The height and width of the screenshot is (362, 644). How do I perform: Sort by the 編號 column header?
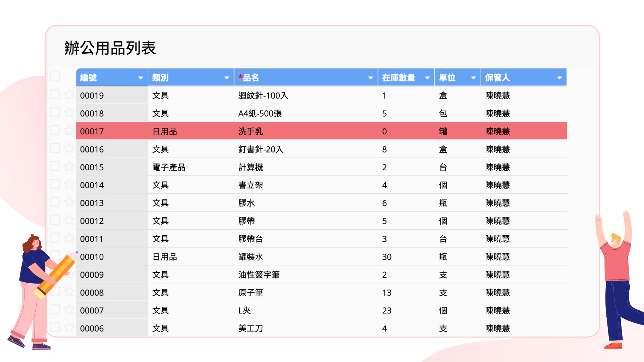pos(89,78)
